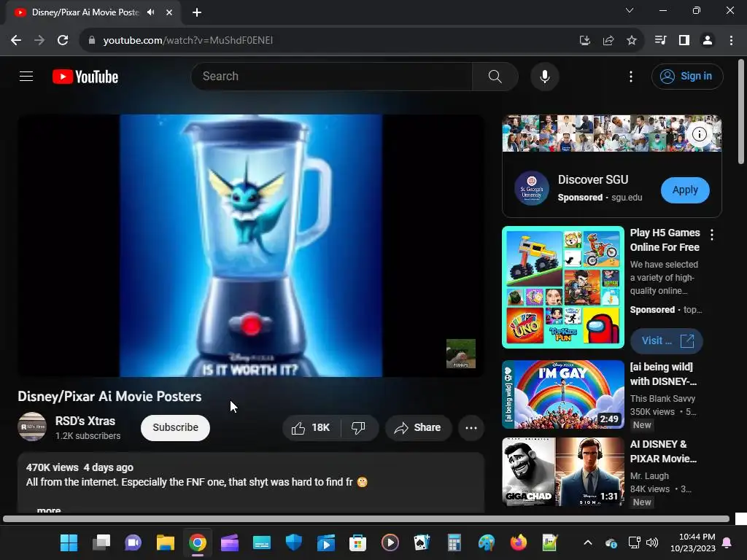Image resolution: width=747 pixels, height=560 pixels.
Task: Open '[ai being wild] with DISNEY' video thumbnail
Action: tap(563, 394)
